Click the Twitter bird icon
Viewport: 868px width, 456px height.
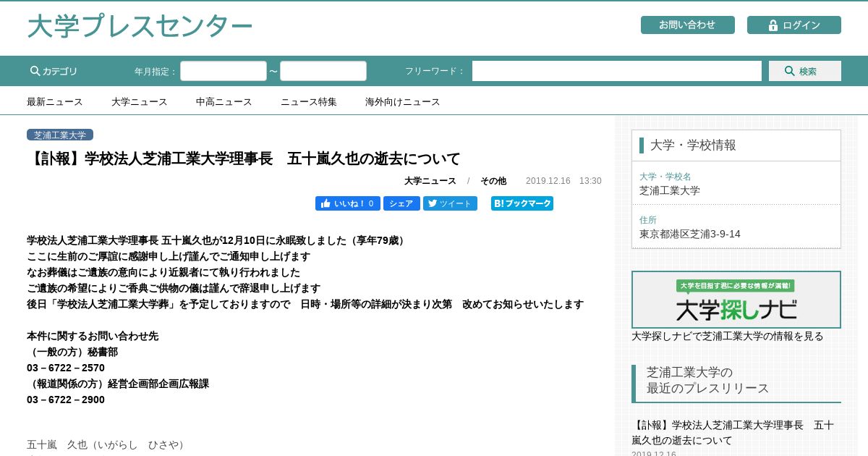tap(433, 203)
